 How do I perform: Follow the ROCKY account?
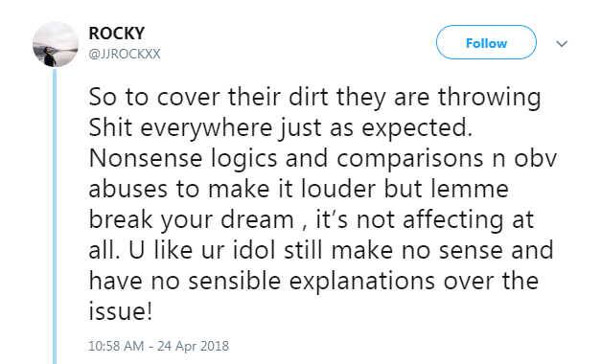coord(486,42)
